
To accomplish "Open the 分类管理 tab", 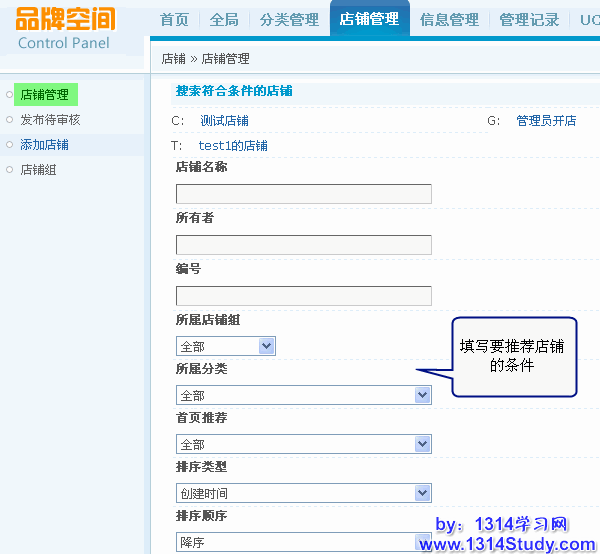I will [x=289, y=20].
